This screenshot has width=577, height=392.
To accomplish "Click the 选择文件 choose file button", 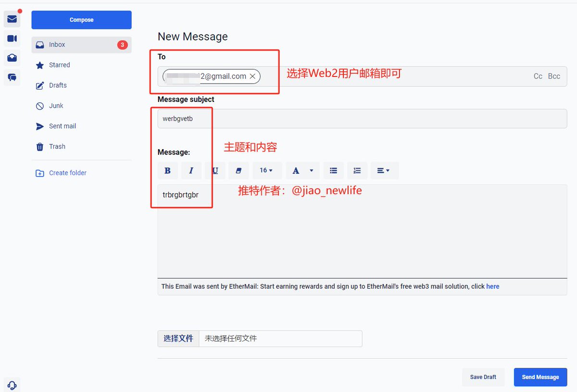I will [178, 339].
